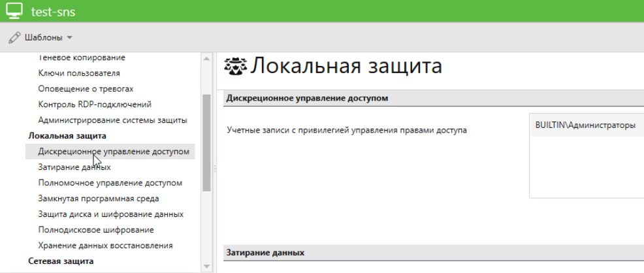Select Замкнутая программная среда
644x273 pixels.
coord(99,199)
